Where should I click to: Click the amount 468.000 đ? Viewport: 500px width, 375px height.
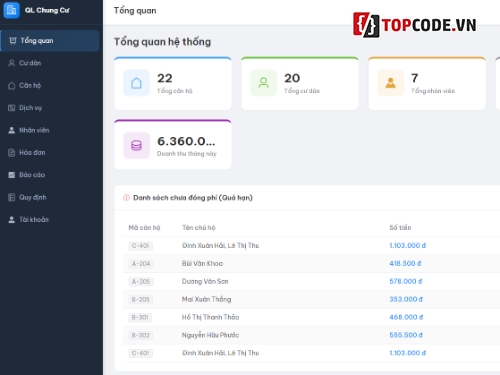[406, 317]
